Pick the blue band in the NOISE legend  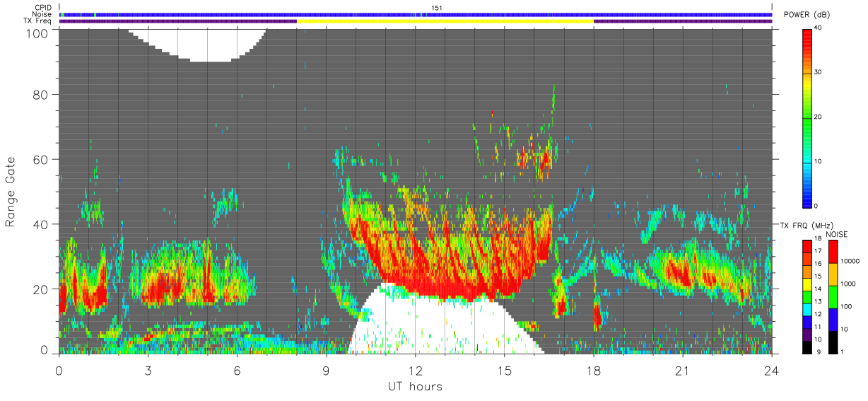[833, 320]
